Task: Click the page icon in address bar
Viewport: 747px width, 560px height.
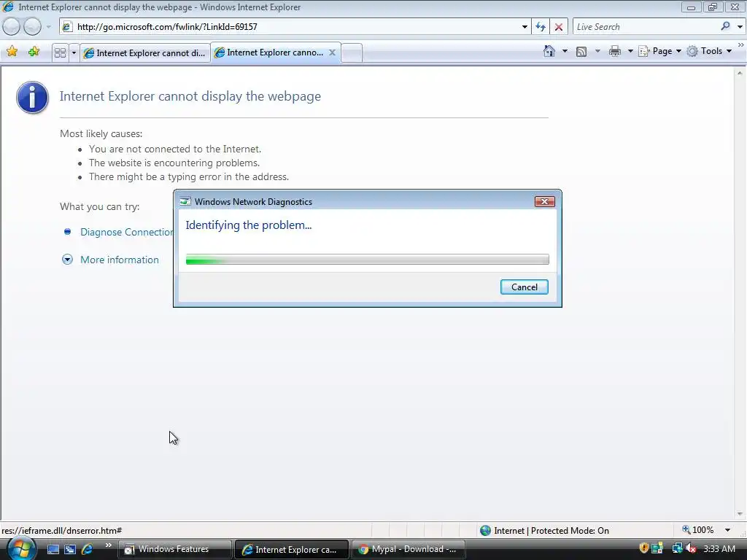Action: 68,27
